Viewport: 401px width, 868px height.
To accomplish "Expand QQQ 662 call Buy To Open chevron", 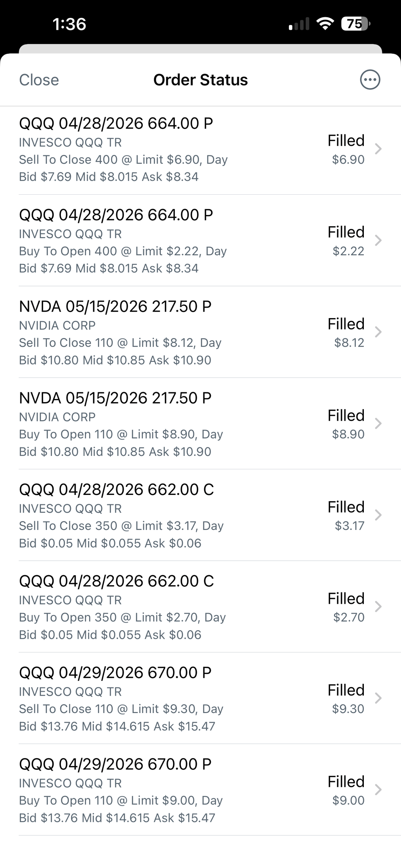I will tap(378, 607).
